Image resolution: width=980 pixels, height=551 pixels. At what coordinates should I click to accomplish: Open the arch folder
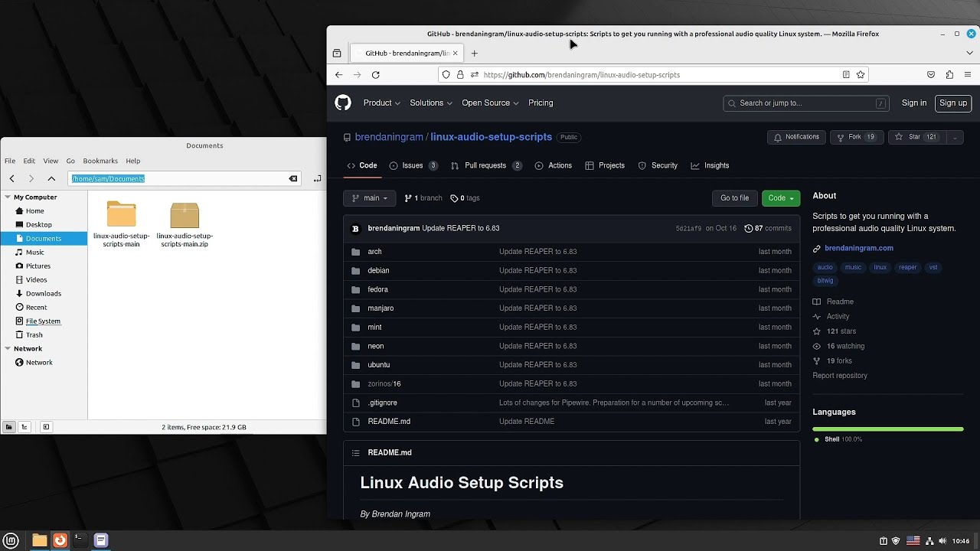tap(374, 252)
